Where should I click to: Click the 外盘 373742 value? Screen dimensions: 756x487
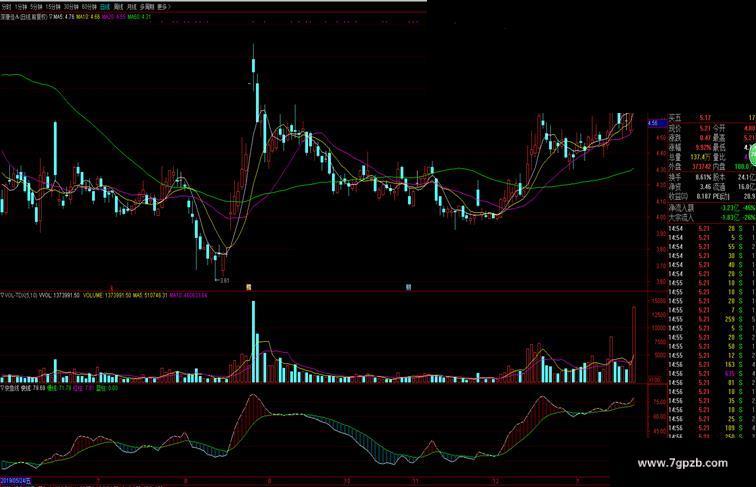(x=701, y=167)
